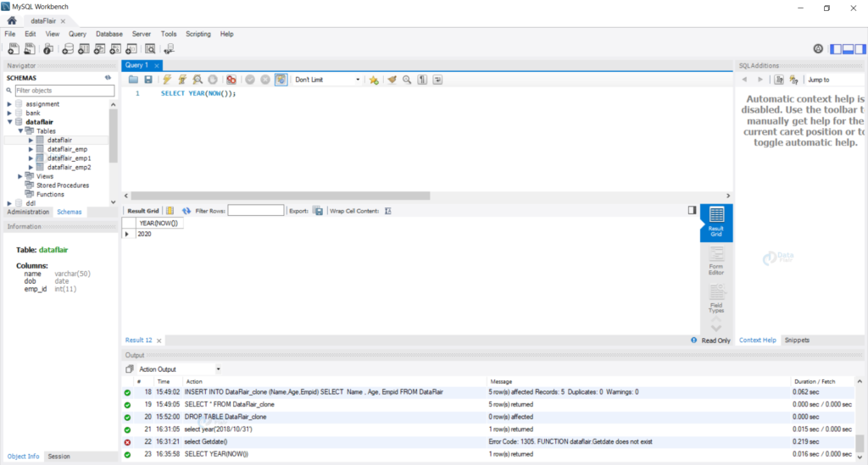Create new function toolbar icon
868x465 pixels.
(x=131, y=49)
